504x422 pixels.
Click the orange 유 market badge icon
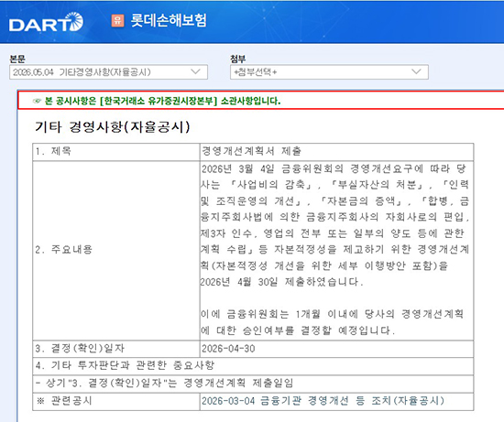[117, 20]
